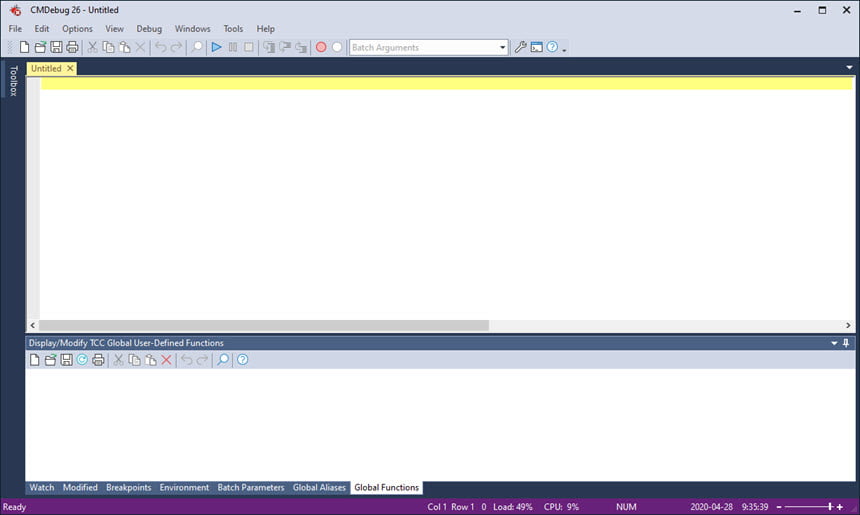Switch to the Watch tab
Screen dimensions: 860x515
(42, 488)
